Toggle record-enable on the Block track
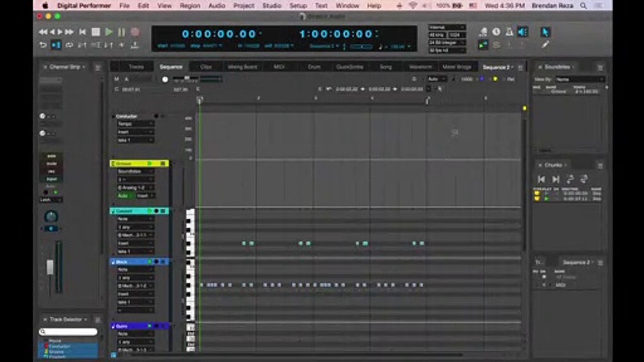644x362 pixels. [156, 262]
